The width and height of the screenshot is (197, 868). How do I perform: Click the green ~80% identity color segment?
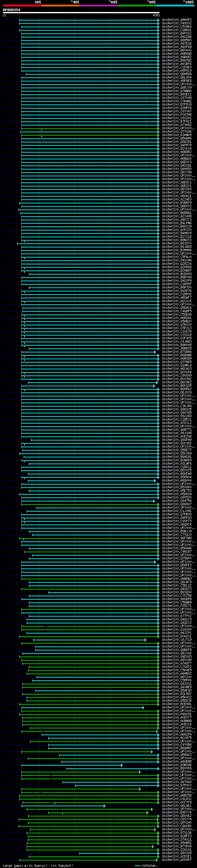pyautogui.click(x=137, y=6)
